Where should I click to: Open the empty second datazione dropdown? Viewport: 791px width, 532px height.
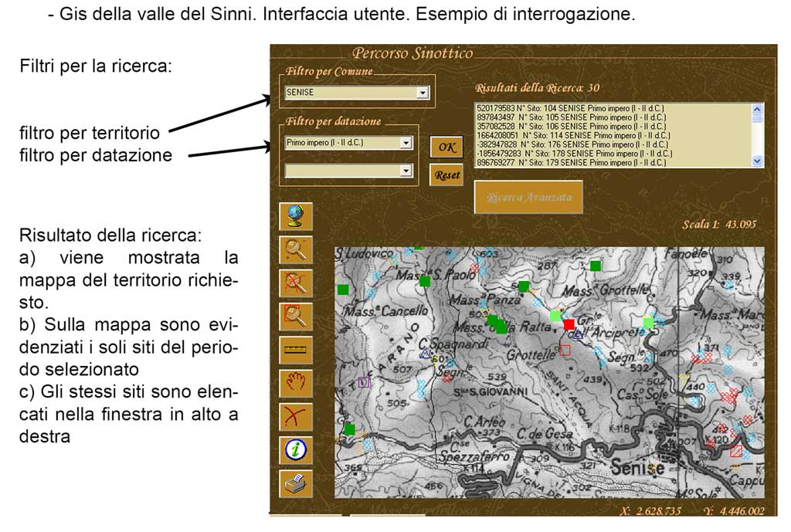click(x=406, y=171)
